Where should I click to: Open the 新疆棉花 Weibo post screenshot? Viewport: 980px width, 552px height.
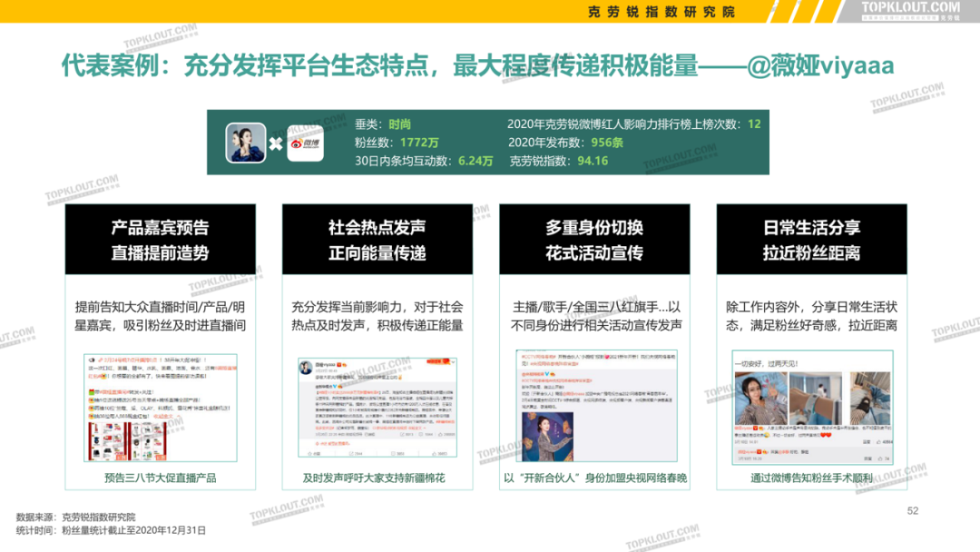[377, 407]
